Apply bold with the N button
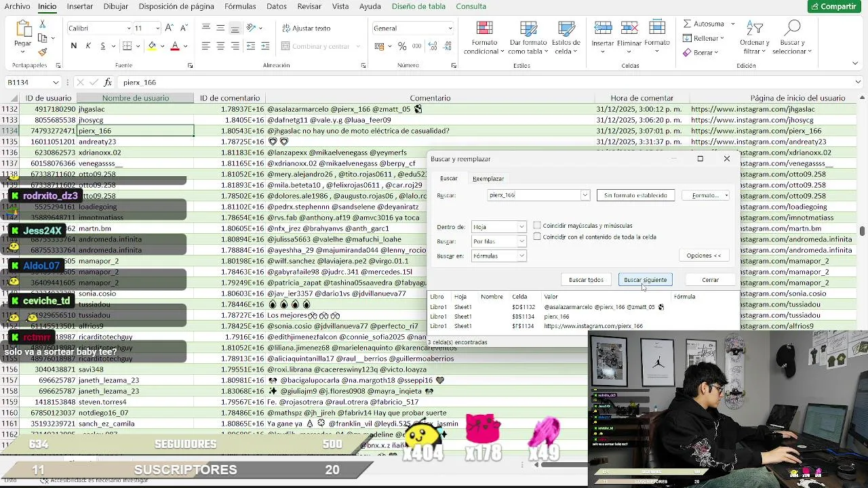The image size is (868, 488). tap(73, 46)
